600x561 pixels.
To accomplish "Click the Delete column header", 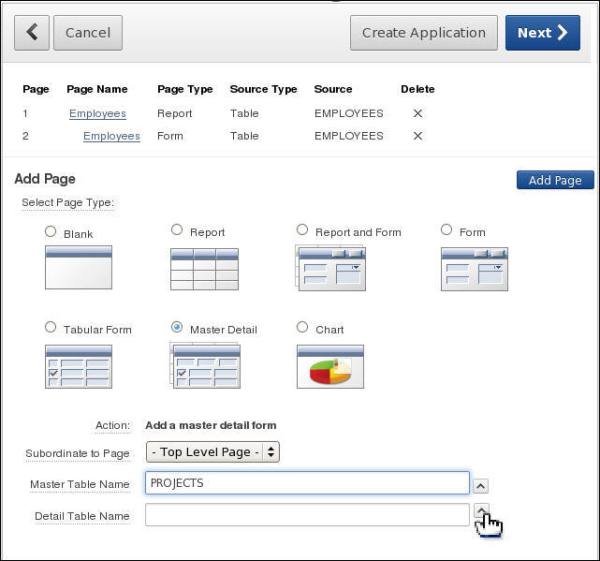I will click(418, 89).
